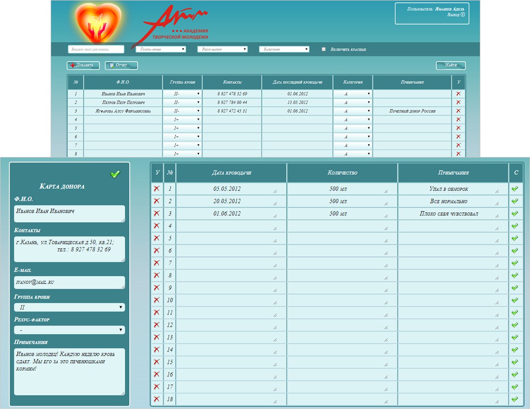Open category dropdown in donor row 4
This screenshot has height=420, width=530.
tap(353, 119)
